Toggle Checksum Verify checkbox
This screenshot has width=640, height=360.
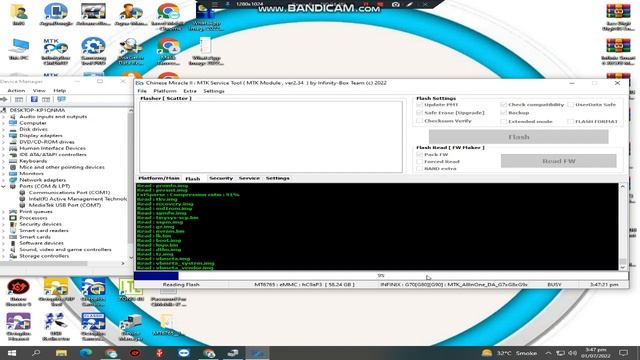click(420, 121)
